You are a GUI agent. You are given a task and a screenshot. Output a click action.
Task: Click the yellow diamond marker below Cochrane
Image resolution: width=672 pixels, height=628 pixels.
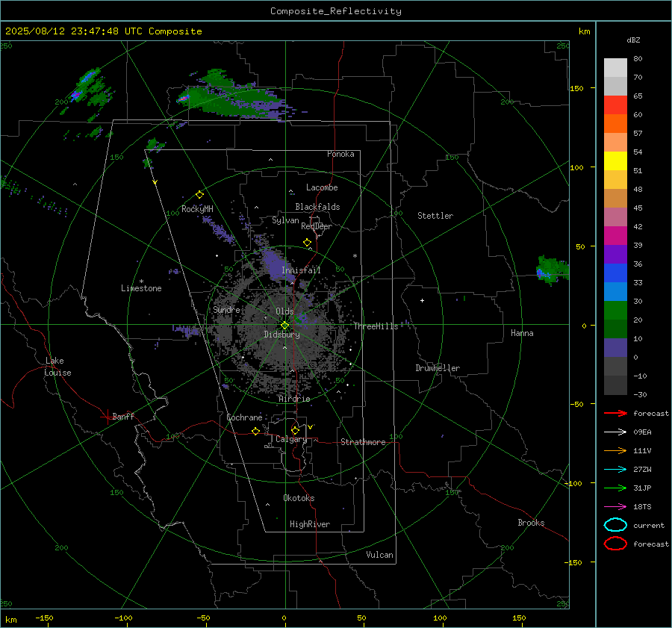click(255, 432)
